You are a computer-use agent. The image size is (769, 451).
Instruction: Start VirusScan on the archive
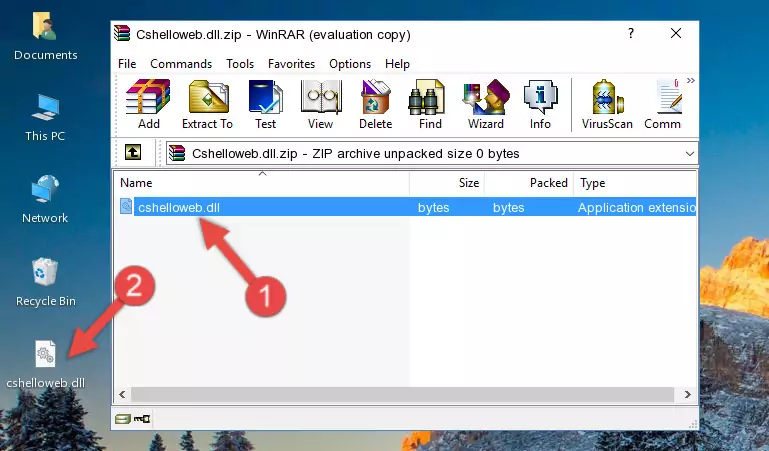click(607, 105)
